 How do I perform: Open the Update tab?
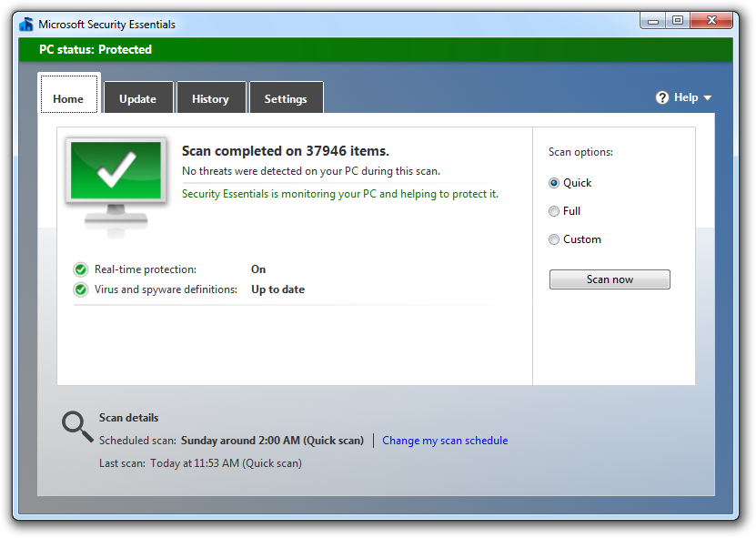[138, 97]
